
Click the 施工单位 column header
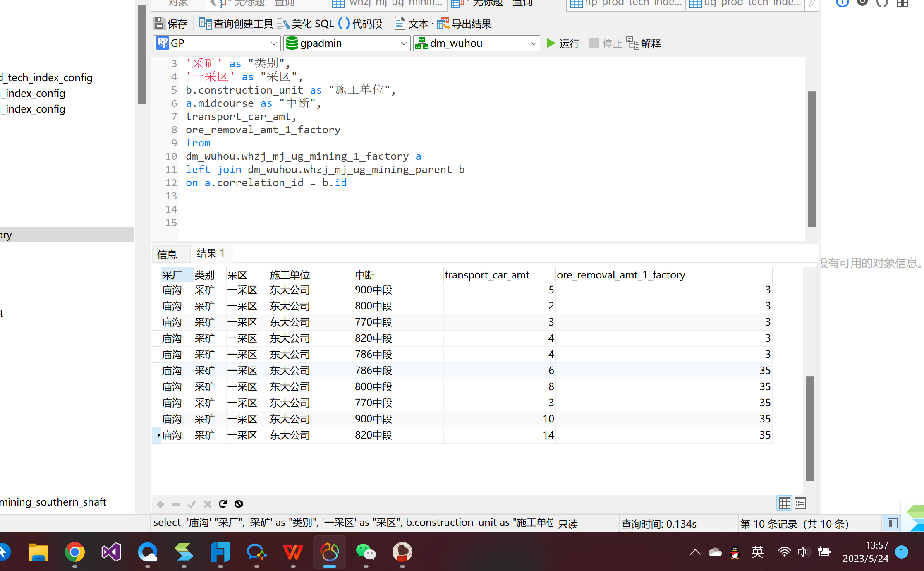311,275
